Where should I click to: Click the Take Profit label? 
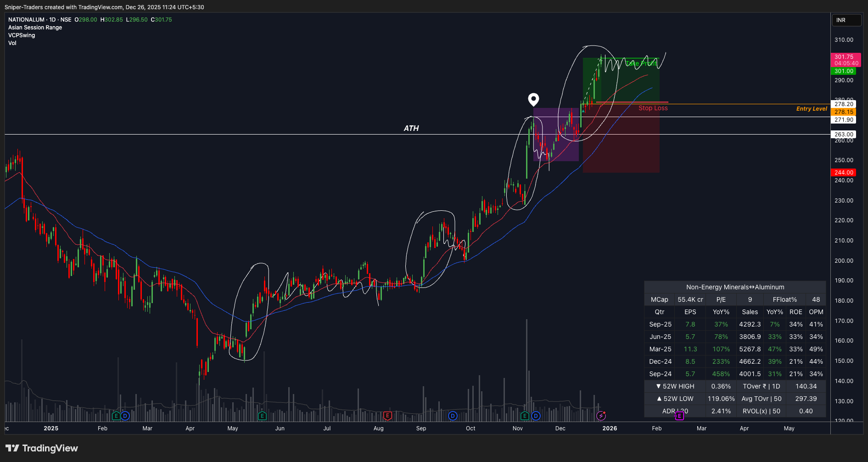coord(641,63)
